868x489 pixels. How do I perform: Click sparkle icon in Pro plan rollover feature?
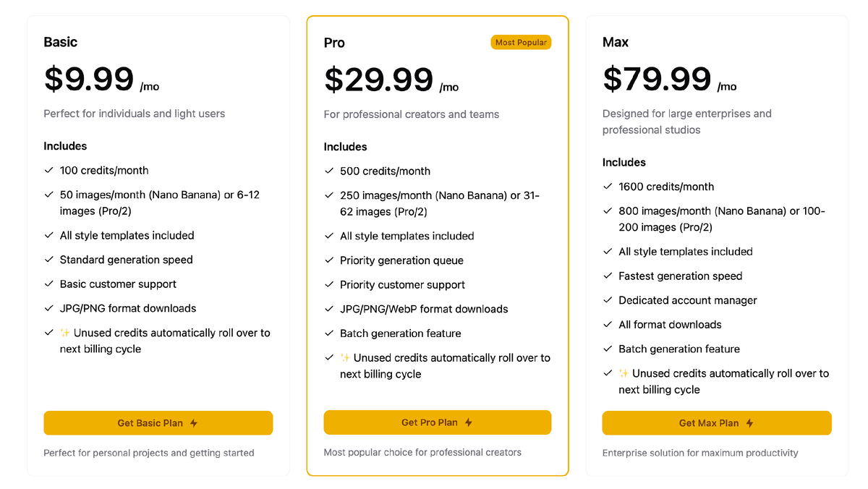coord(345,357)
